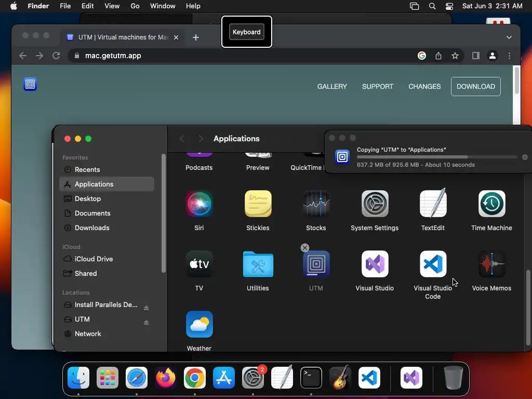
Task: Open the Chrome profile menu
Action: tap(493, 56)
